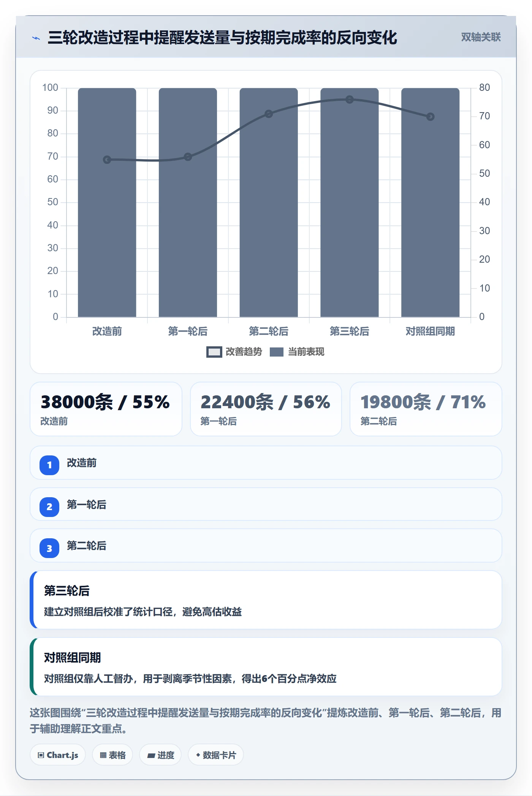Click the chart title 三轮改造过程中提醒发送量与按期完成率的反向变化
Screen dimensions: 532x796
click(x=222, y=38)
